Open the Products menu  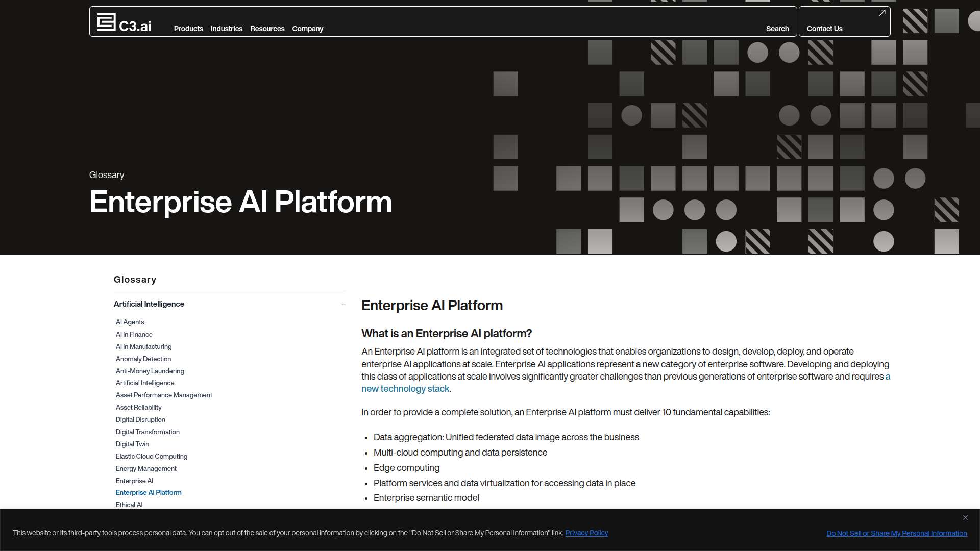point(188,29)
